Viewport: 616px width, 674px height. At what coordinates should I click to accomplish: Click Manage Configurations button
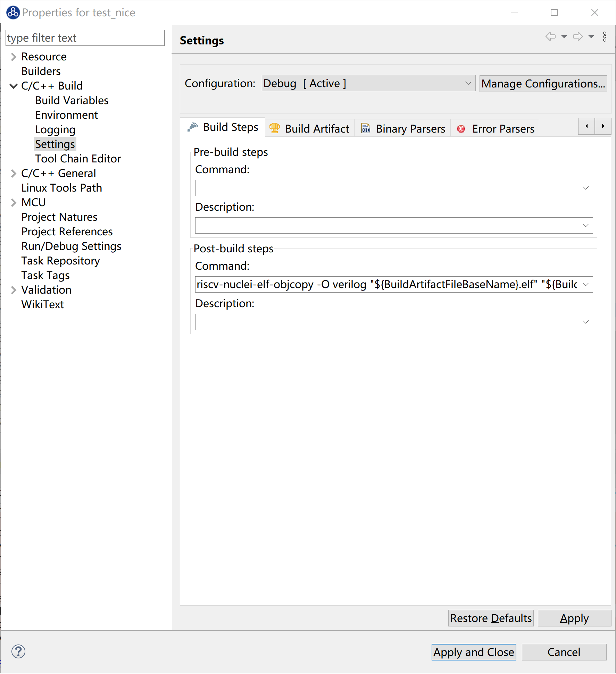tap(543, 84)
